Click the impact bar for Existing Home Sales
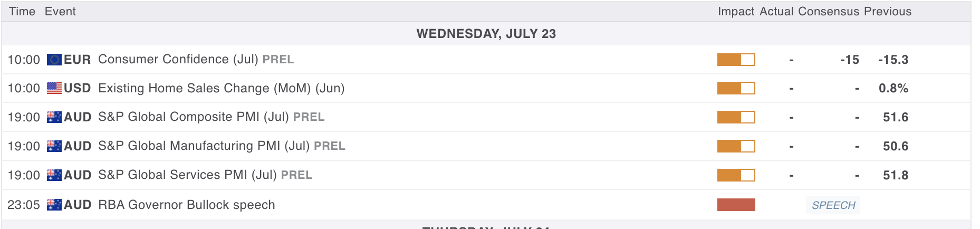Image resolution: width=980 pixels, height=229 pixels. click(736, 88)
